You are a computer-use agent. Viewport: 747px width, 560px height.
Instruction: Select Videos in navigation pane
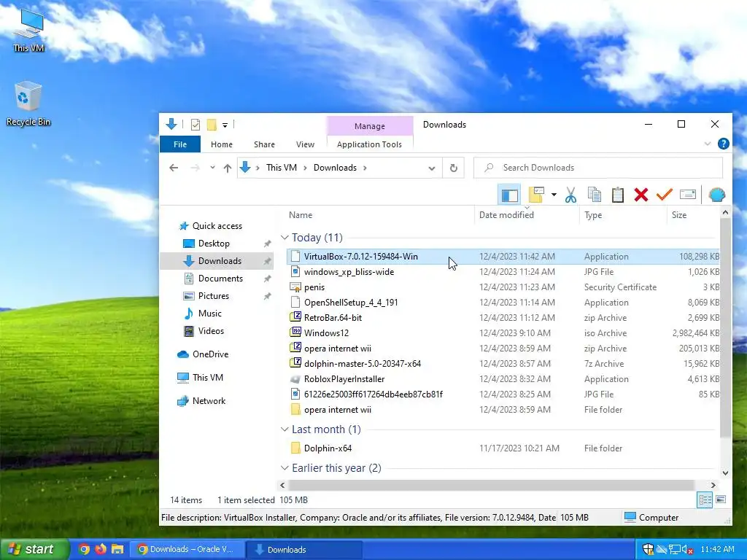click(x=211, y=330)
